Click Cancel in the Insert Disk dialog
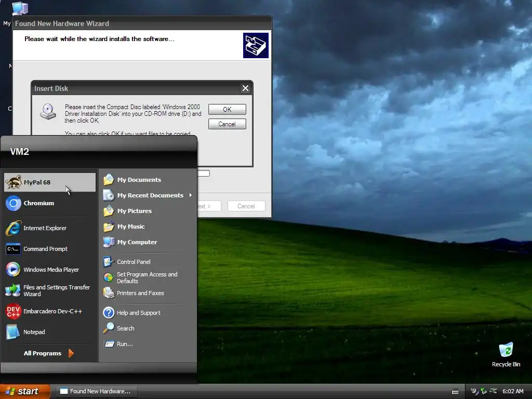Image resolution: width=532 pixels, height=399 pixels. [227, 124]
